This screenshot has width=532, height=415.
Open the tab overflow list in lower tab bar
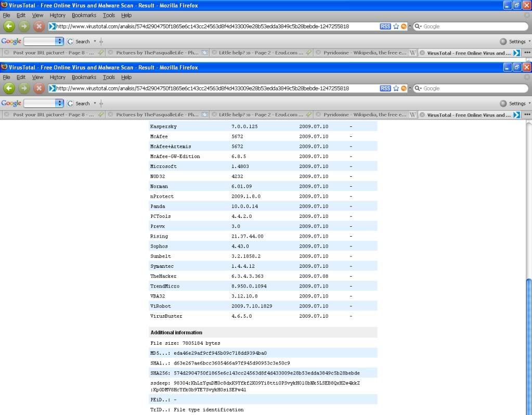point(527,115)
